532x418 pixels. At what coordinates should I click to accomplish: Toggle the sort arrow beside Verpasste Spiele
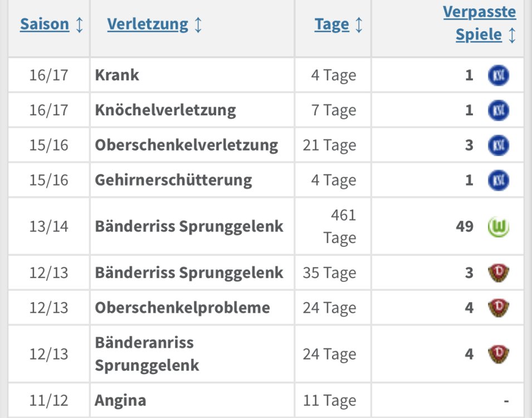click(x=511, y=35)
